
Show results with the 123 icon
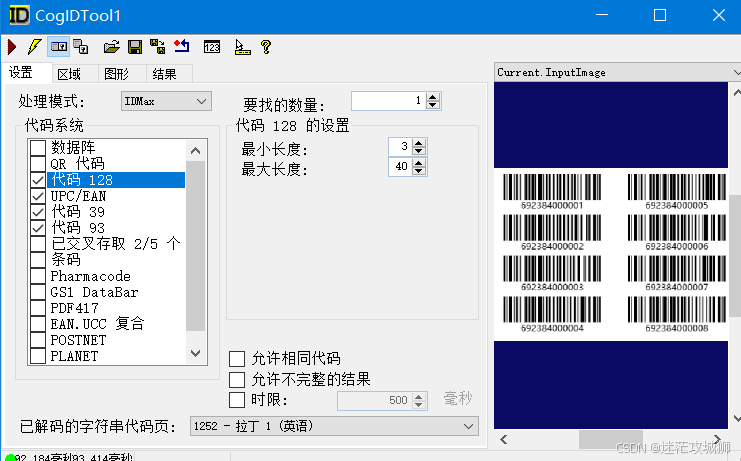click(212, 47)
